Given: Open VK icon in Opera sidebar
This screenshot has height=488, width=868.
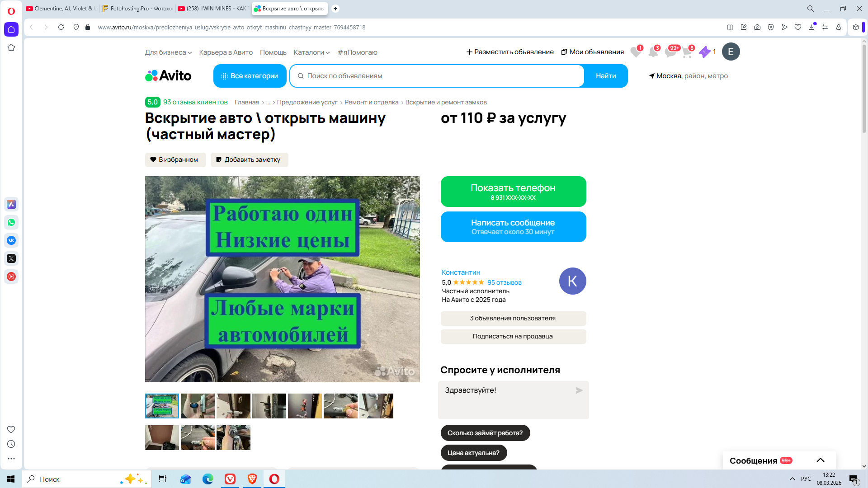Looking at the screenshot, I should pos(11,240).
